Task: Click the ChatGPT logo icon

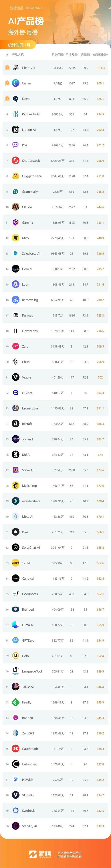Action: click(16, 68)
